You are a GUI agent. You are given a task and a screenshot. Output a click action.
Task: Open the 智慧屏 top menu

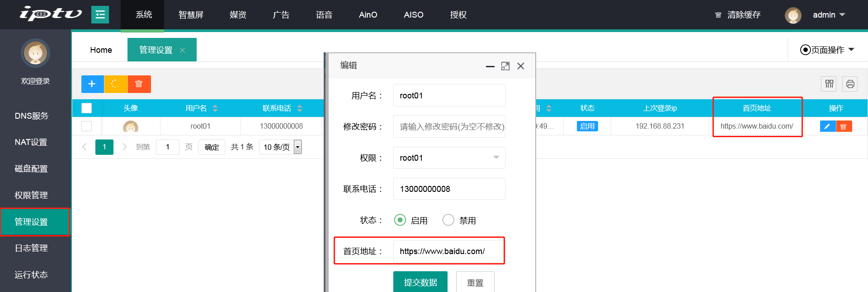[191, 15]
